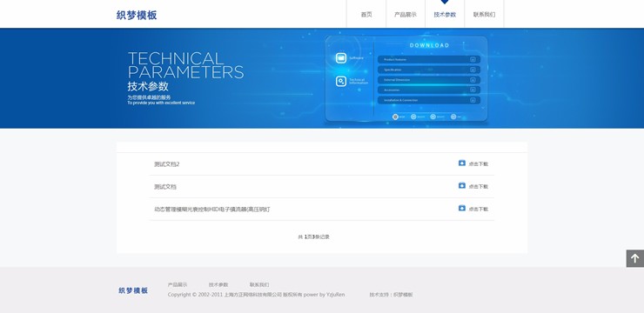This screenshot has height=313, width=644.
Task: Click the Technical Parameters banner image
Action: point(322,78)
